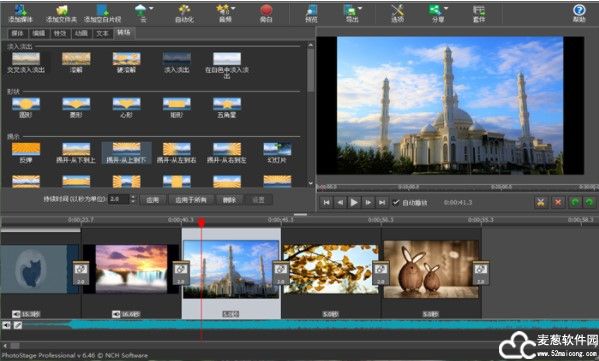This screenshot has width=599, height=361.
Task: Select the Slideshow (幻灯片) transition thumbnail
Action: tap(277, 153)
